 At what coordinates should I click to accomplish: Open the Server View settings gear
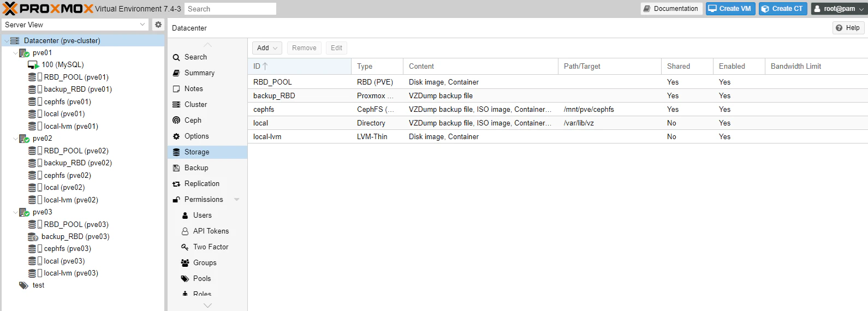click(158, 25)
